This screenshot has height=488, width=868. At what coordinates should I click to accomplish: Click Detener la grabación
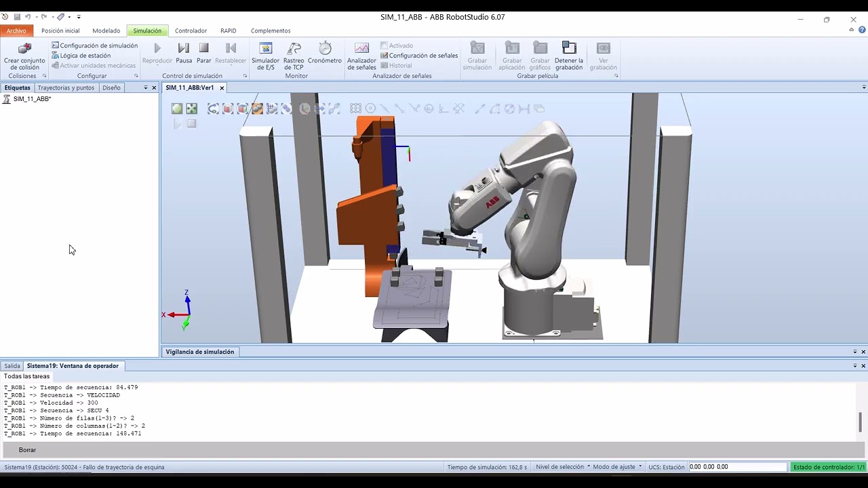(569, 56)
